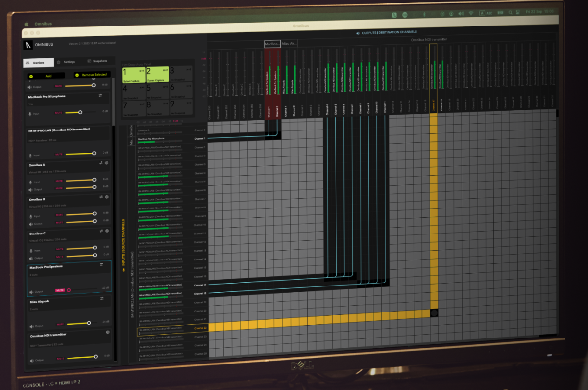The image size is (588, 390).
Task: Open routing options icon for MacBook Pro Speakers
Action: 102,265
